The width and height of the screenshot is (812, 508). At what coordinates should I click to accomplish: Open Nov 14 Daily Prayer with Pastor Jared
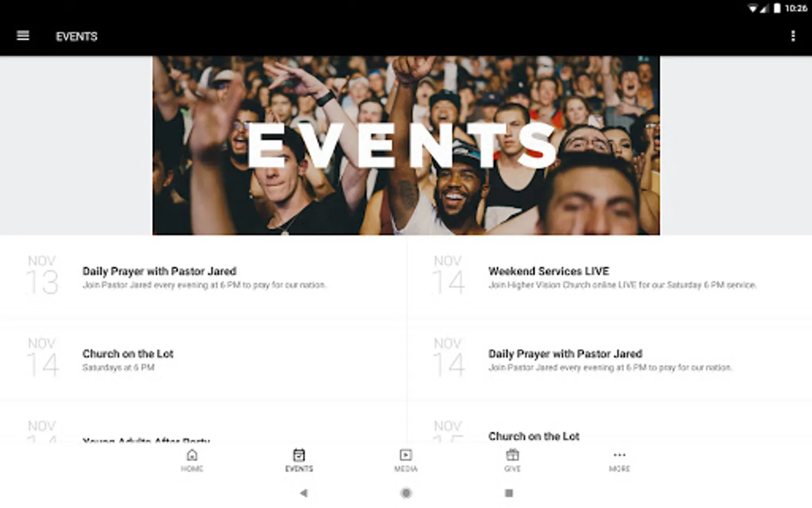pyautogui.click(x=610, y=360)
